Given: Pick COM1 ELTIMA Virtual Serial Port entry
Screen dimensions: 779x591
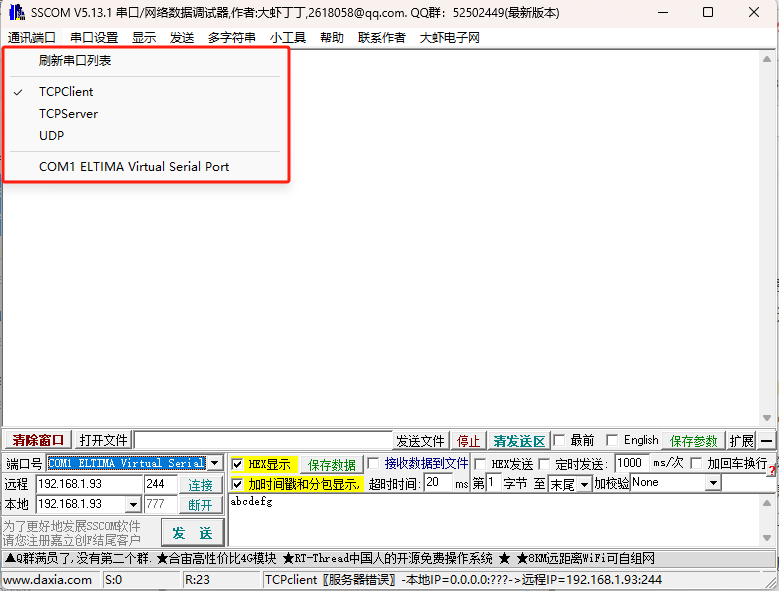Looking at the screenshot, I should (134, 166).
